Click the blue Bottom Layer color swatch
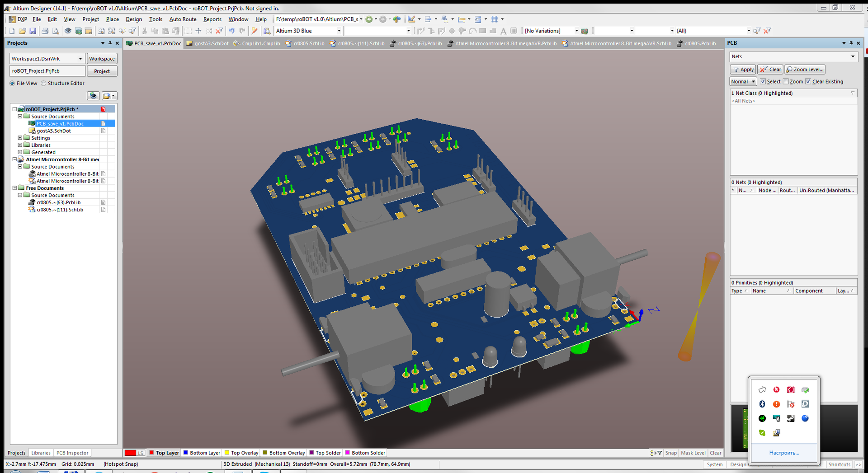 (185, 453)
